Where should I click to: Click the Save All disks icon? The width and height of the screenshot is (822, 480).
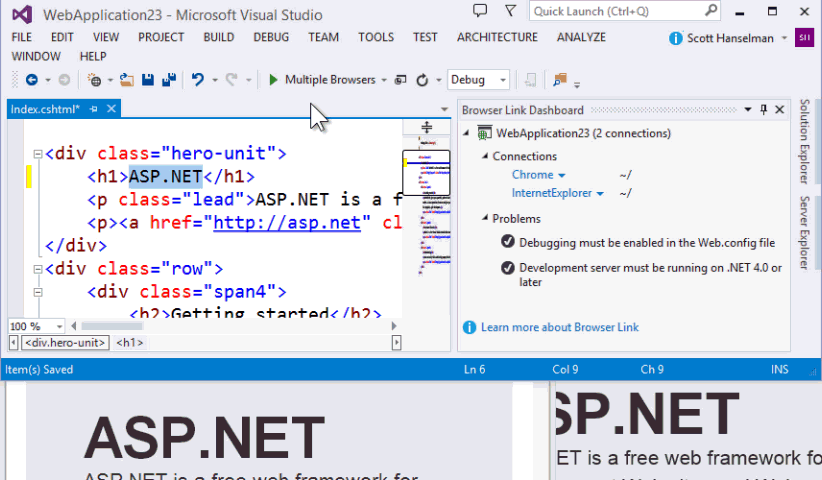coord(169,80)
